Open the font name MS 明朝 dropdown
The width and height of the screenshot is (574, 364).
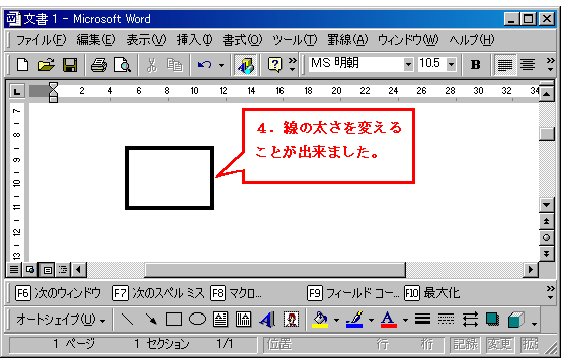coord(408,64)
